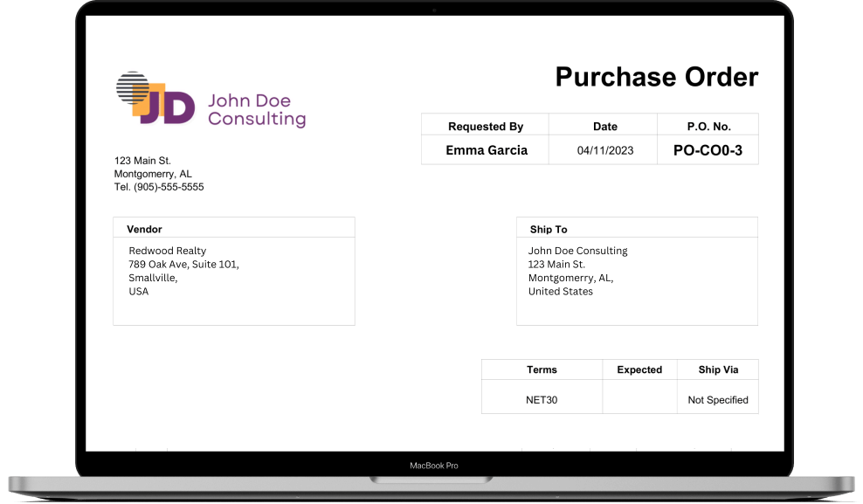863x504 pixels.
Task: Click the camera notch at screen top
Action: [433, 10]
